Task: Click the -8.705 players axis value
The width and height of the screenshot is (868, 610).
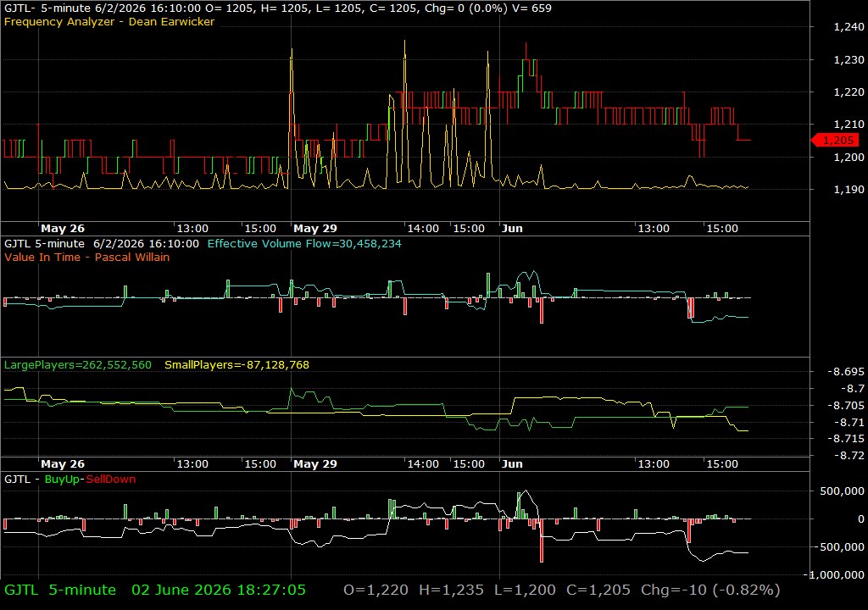Action: point(845,406)
